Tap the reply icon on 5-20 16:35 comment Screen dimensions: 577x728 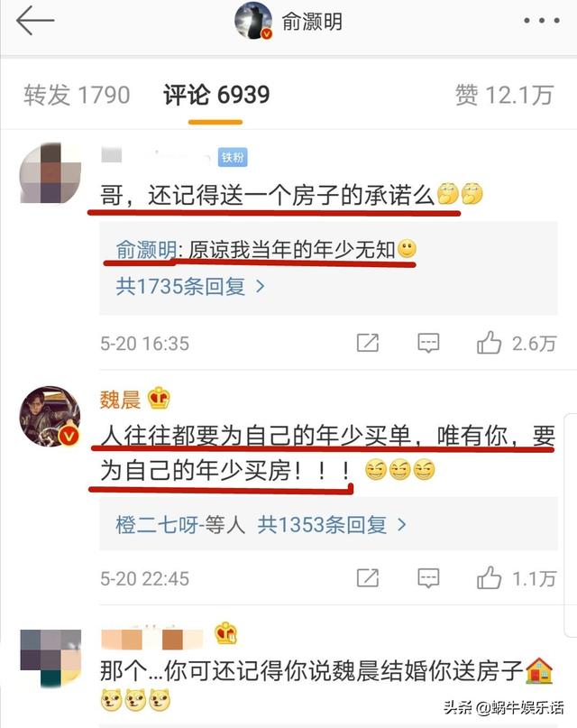(x=428, y=343)
